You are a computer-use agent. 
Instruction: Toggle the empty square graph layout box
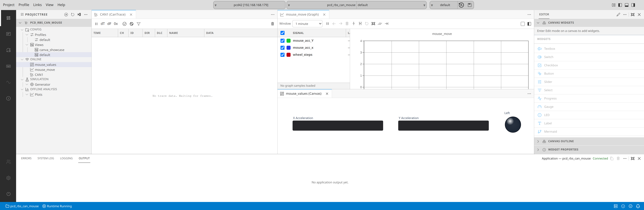(522, 24)
